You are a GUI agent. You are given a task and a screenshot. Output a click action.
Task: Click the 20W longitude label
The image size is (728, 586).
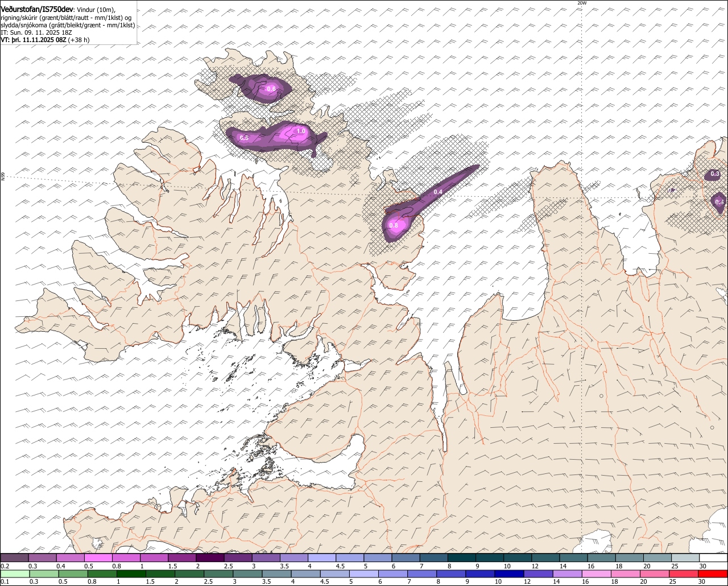click(581, 3)
